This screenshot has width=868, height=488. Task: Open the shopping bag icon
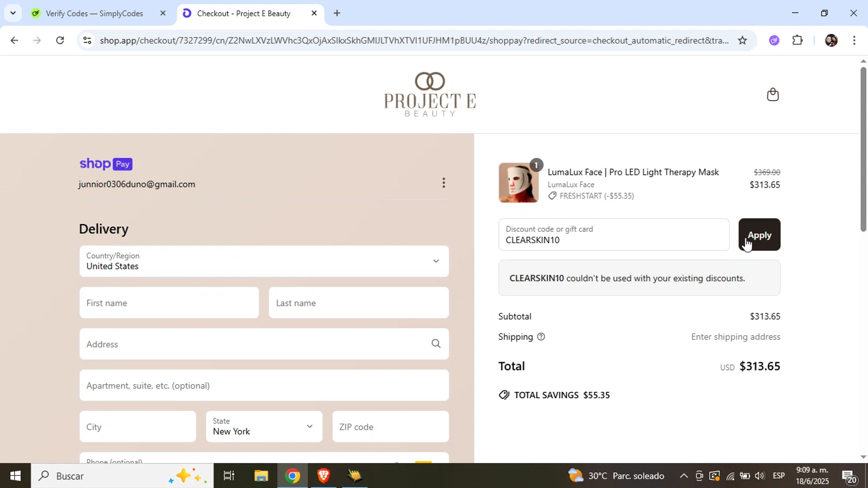pos(773,94)
